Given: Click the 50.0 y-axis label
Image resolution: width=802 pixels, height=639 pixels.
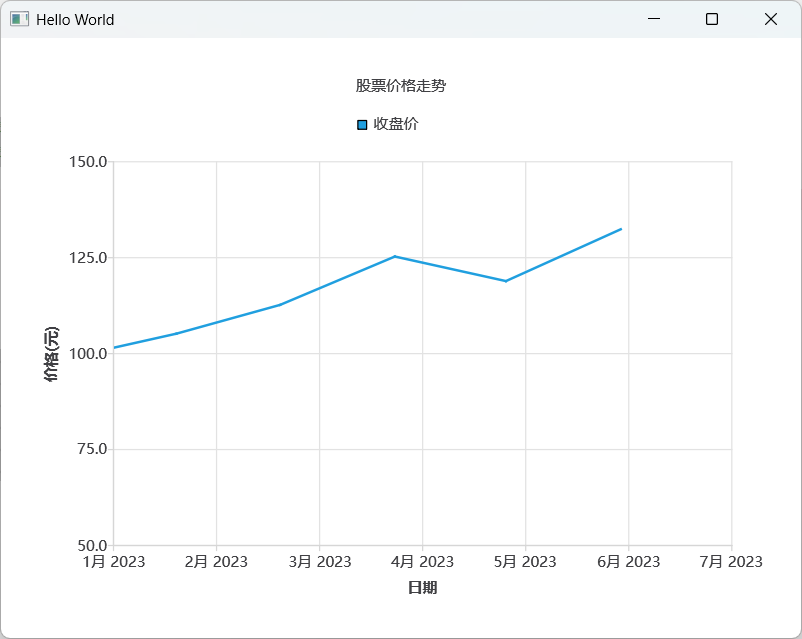Looking at the screenshot, I should point(92,545).
